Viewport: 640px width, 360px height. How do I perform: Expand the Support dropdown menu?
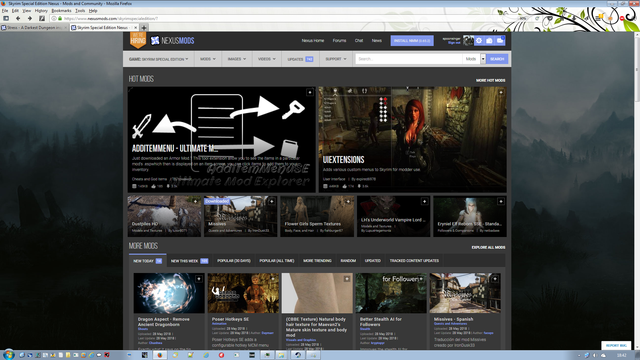(x=336, y=59)
